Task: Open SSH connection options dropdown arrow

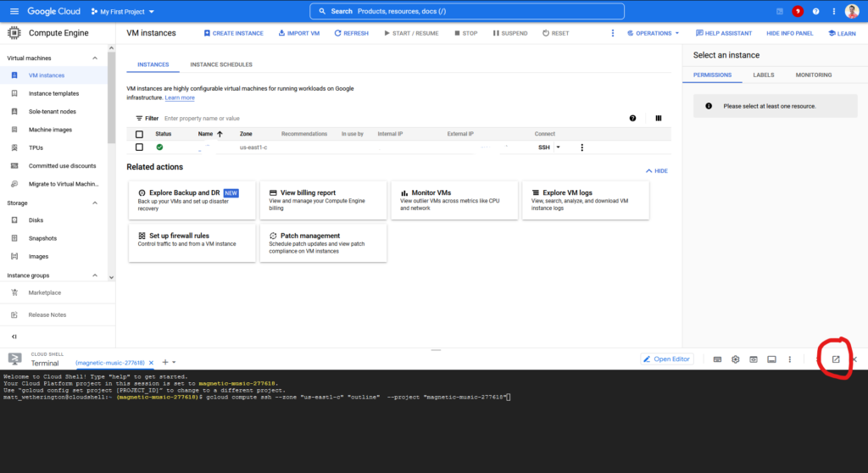Action: tap(558, 147)
